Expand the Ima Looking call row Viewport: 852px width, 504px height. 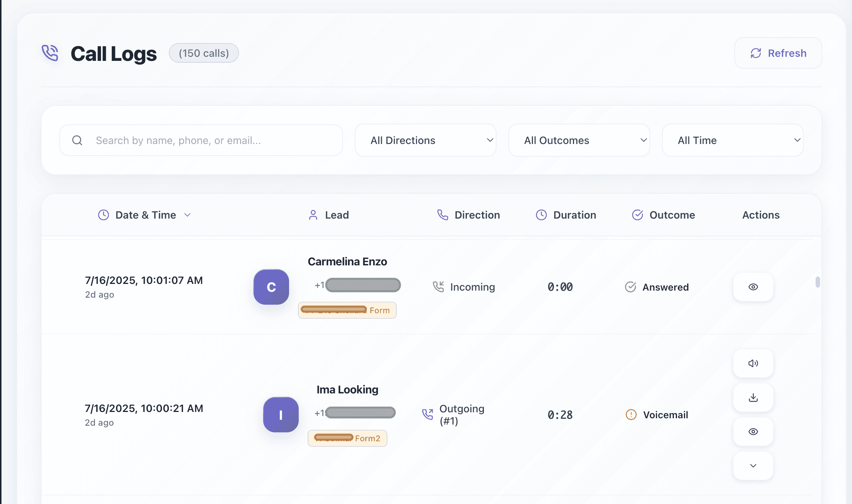point(753,466)
